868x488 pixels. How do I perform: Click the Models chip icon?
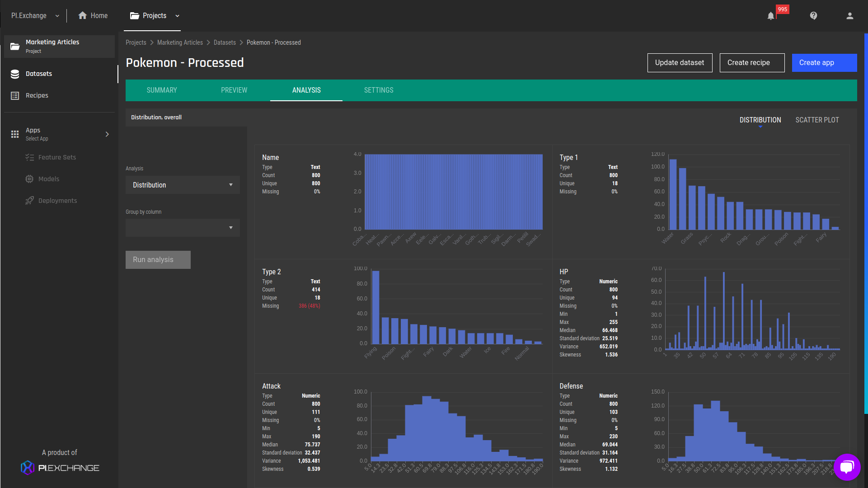[29, 179]
